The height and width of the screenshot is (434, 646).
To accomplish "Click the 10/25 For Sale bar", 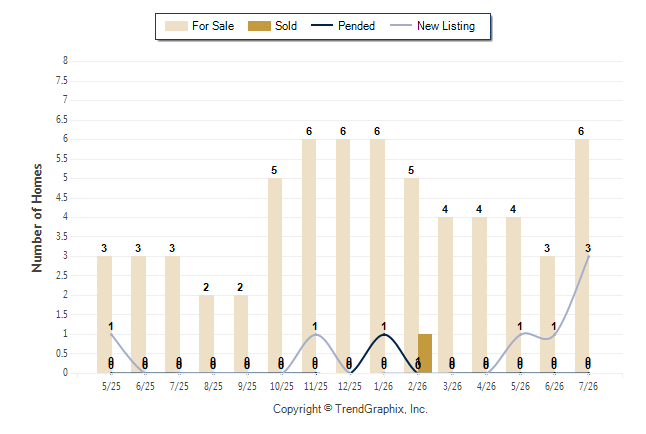I will [x=275, y=275].
